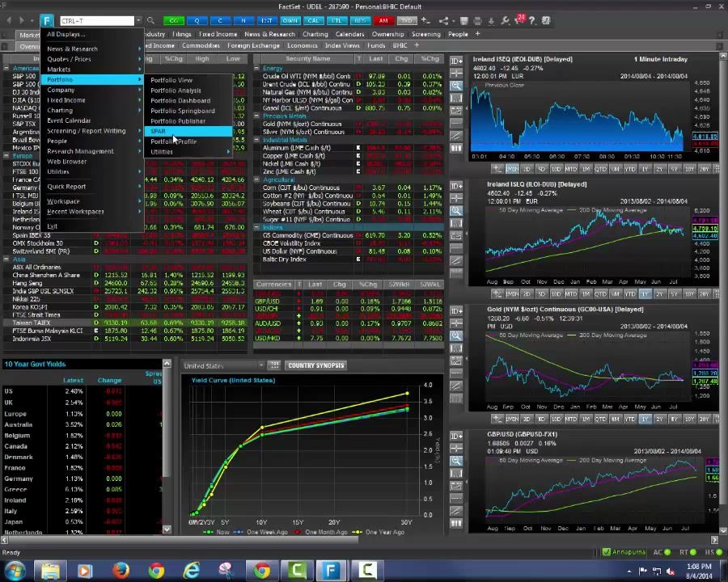Click the ID+ icon of Gold chart

pos(456,311)
